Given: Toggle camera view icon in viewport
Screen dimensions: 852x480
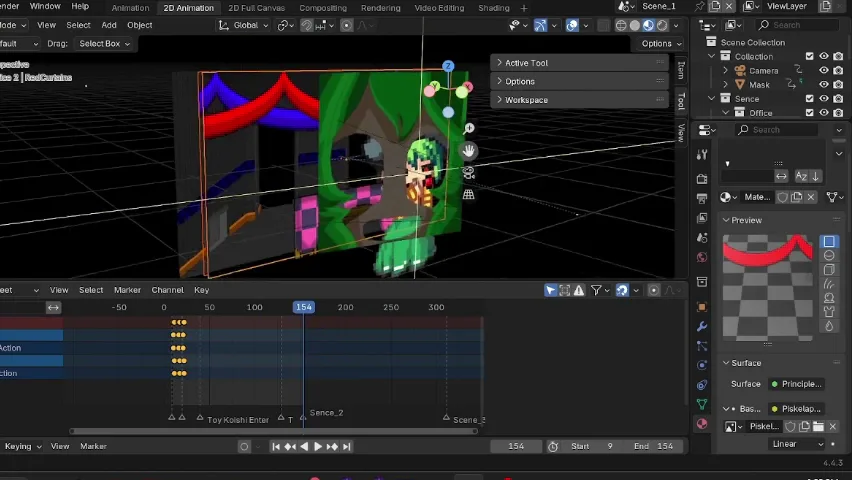Looking at the screenshot, I should (x=468, y=173).
